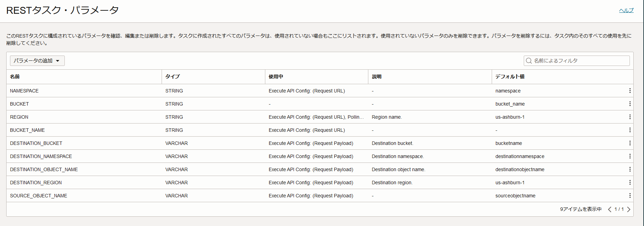Viewport: 644px width, 226px height.
Task: Click default value 'sourceobjectname'
Action: [515, 196]
